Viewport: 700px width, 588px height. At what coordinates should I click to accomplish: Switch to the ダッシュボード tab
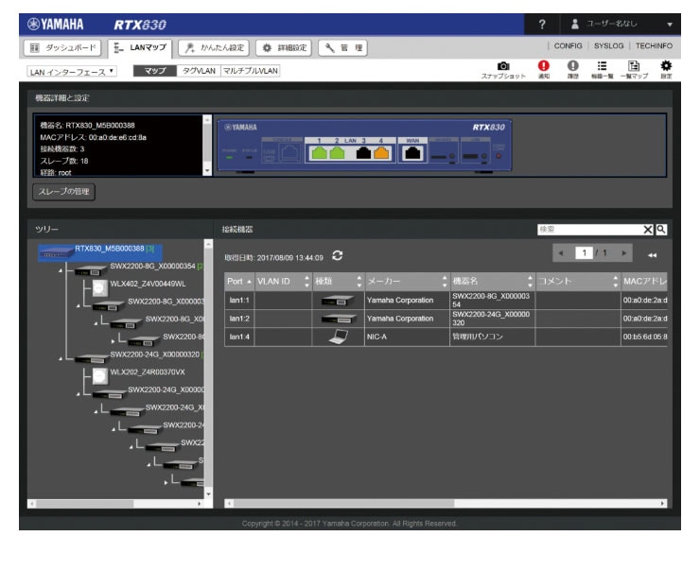[59, 45]
